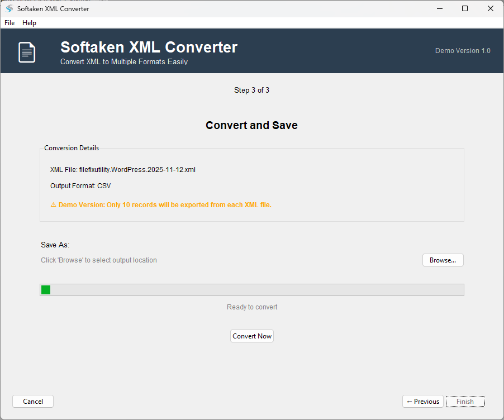Viewport: 504px width, 420px height.
Task: Click the Finish button
Action: [465, 401]
